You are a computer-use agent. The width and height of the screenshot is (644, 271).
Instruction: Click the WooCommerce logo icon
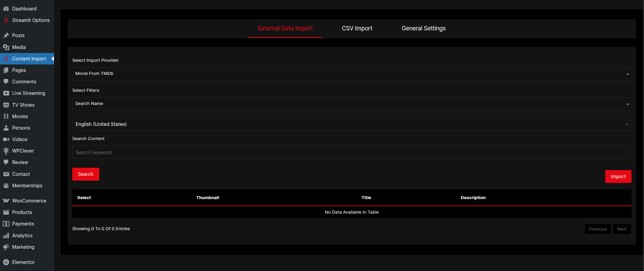coord(6,201)
